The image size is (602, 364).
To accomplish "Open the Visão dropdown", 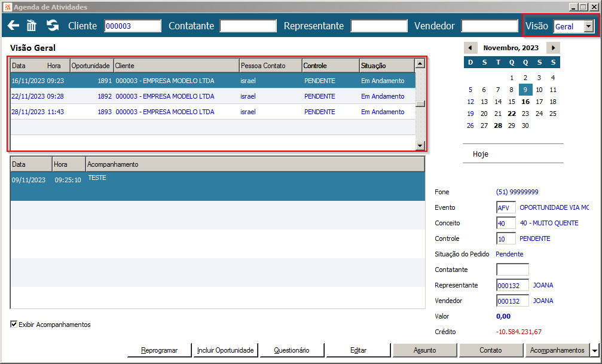I will point(589,26).
